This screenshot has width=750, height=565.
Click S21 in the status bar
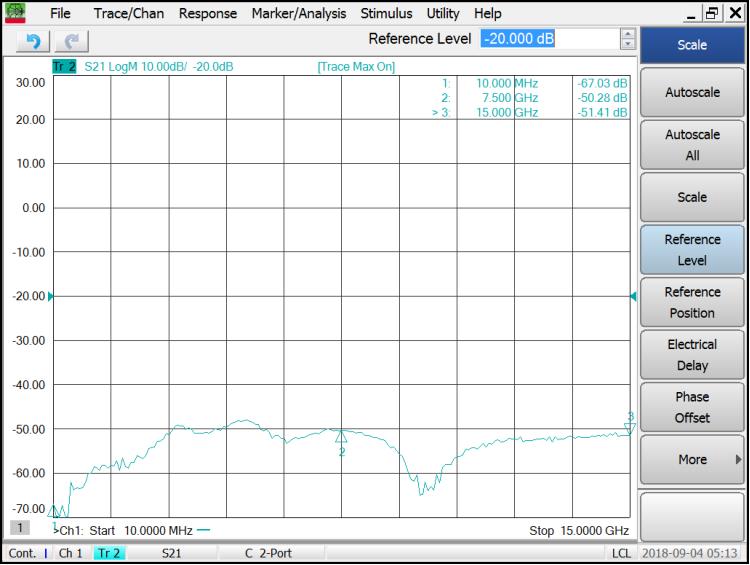click(x=171, y=554)
